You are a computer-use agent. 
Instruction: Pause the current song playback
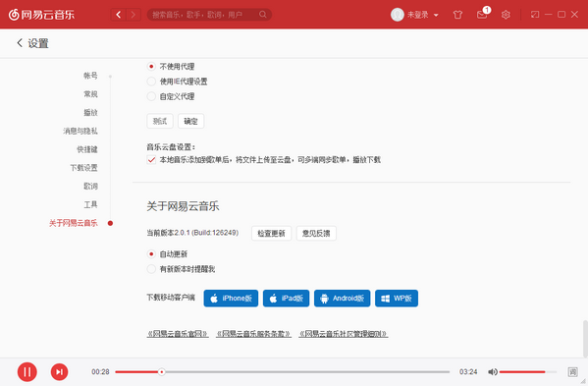click(x=27, y=371)
